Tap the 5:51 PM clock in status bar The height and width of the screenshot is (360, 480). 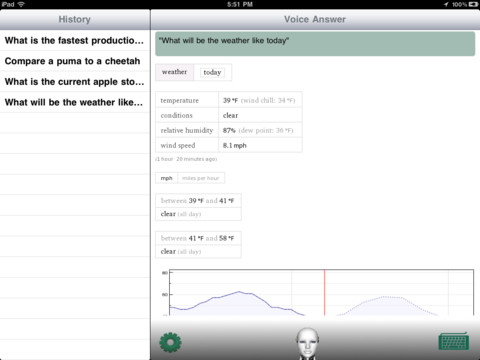[240, 4]
